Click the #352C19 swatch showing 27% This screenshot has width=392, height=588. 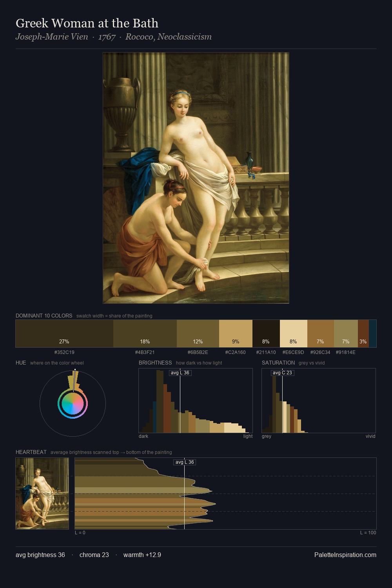64,334
